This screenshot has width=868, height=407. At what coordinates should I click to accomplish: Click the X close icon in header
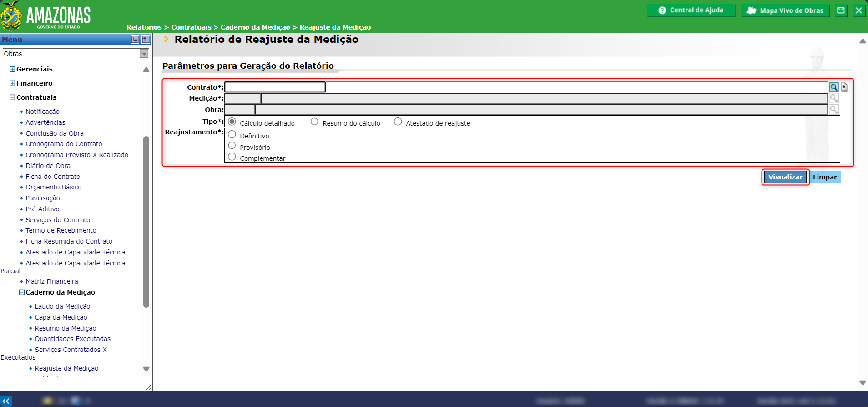(x=858, y=10)
